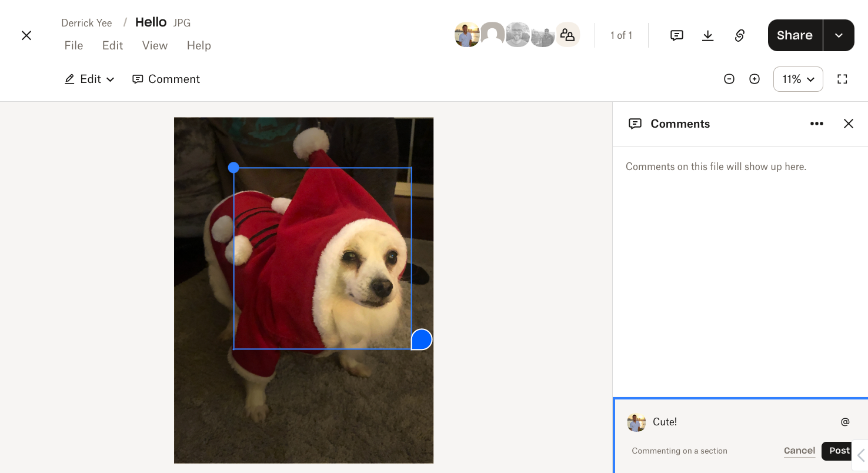The height and width of the screenshot is (473, 868).
Task: Zoom out with the minus icon
Action: click(x=729, y=79)
